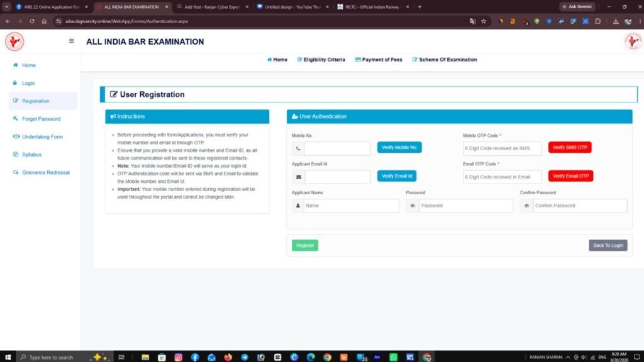Click the Verify Mobile No. button
The height and width of the screenshot is (362, 644).
399,147
